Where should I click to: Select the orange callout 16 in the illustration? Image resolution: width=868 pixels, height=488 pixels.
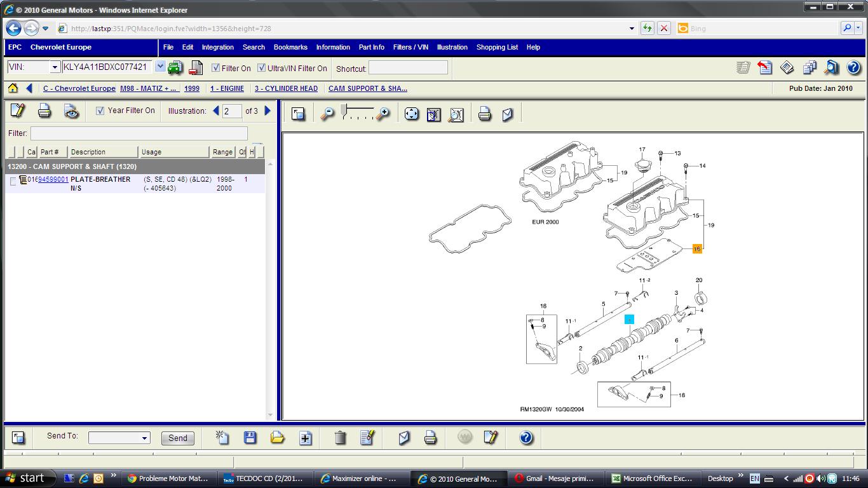tap(697, 248)
